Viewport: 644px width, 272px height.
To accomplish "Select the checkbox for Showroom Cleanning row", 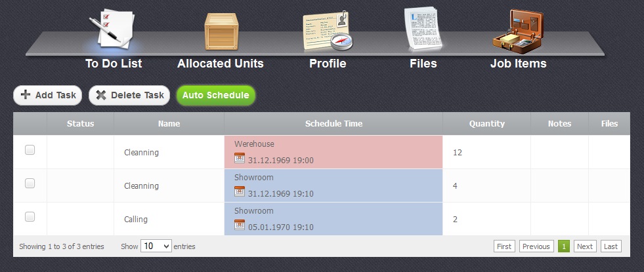I will 30,184.
